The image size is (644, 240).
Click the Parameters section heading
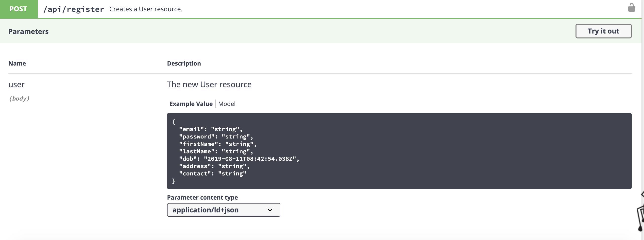(29, 32)
